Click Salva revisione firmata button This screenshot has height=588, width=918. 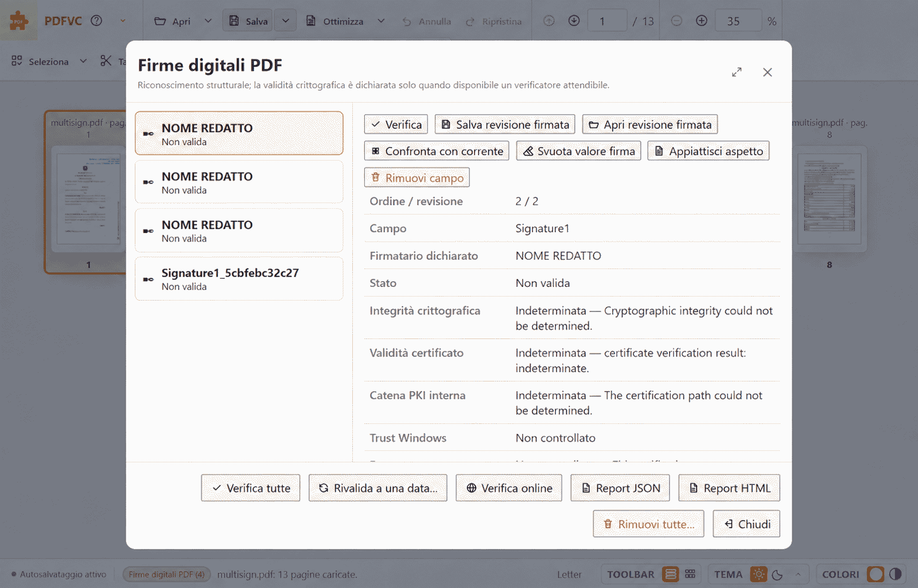[505, 124]
